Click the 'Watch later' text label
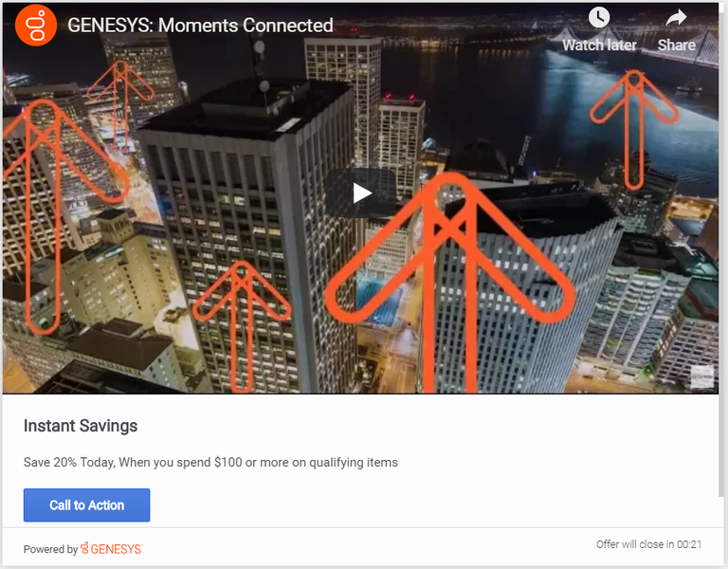Viewport: 728px width, 569px height. pos(599,46)
